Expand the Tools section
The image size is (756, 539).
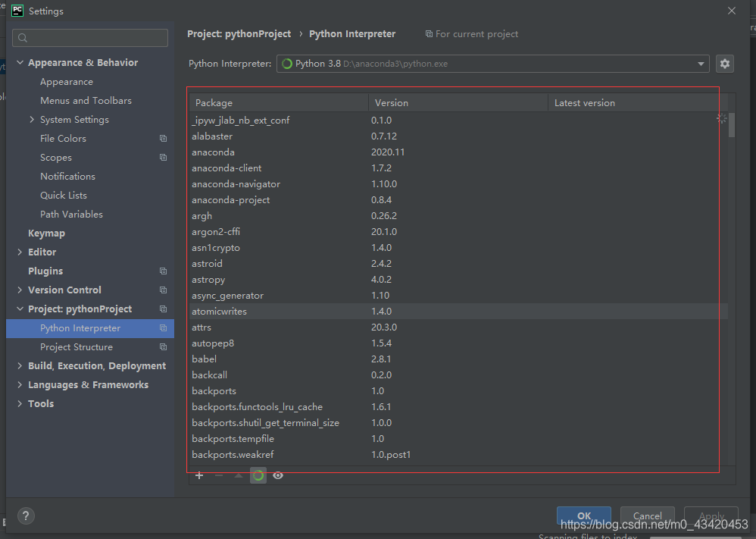[x=20, y=403]
